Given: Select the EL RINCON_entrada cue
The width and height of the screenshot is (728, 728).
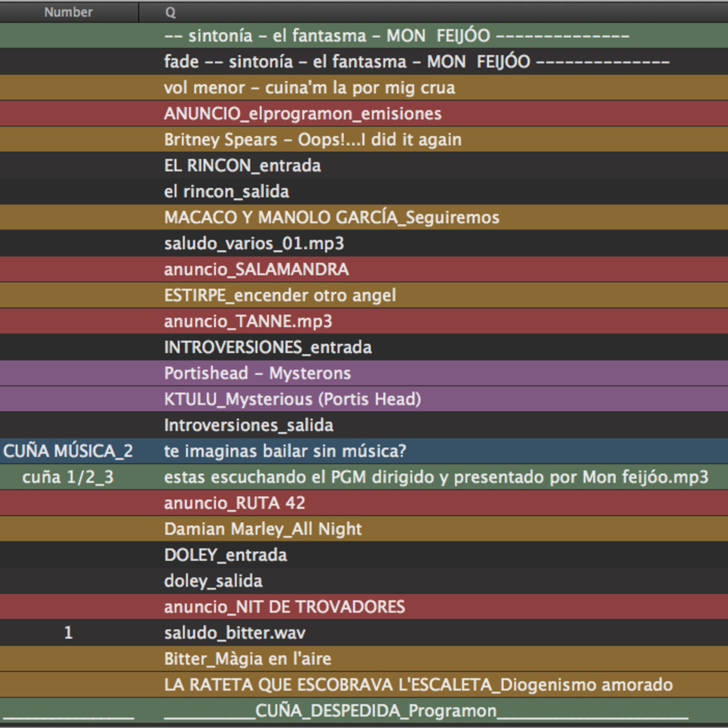Looking at the screenshot, I should pyautogui.click(x=242, y=165).
